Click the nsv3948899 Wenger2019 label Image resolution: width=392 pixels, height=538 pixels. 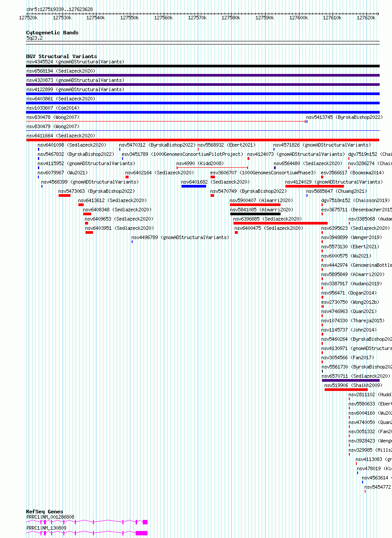point(351,237)
